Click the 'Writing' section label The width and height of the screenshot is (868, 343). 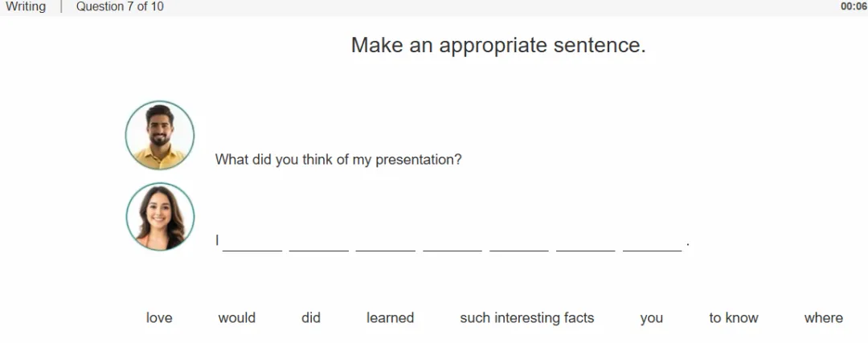pyautogui.click(x=26, y=7)
